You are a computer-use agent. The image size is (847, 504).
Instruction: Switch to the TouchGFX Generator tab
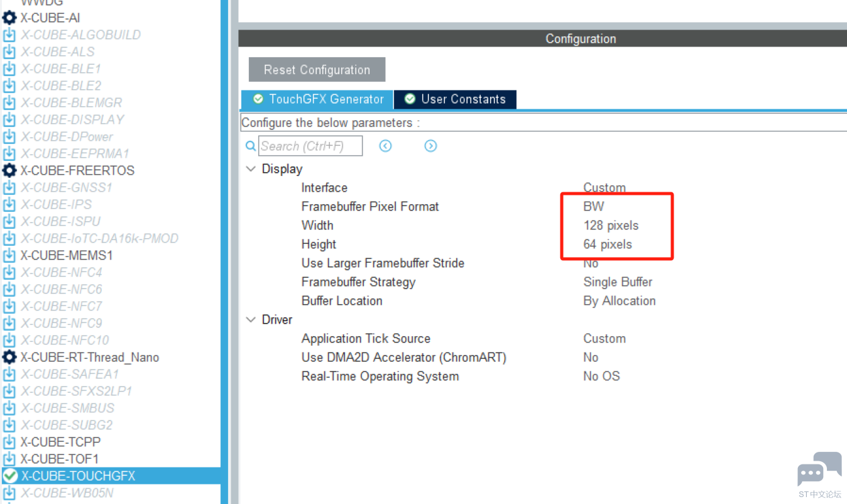pyautogui.click(x=317, y=99)
